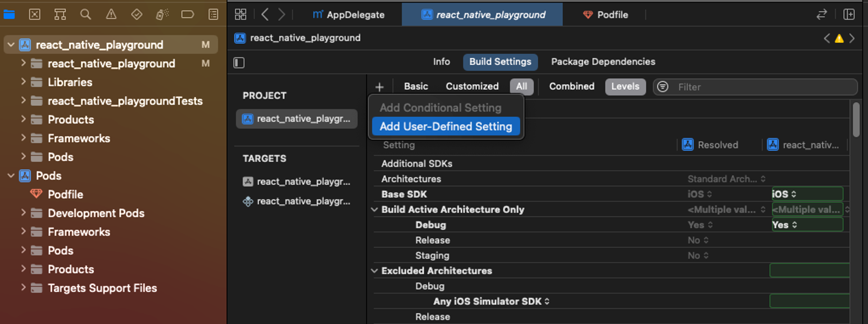The width and height of the screenshot is (868, 324).
Task: Open the Issue navigator warning icon
Action: coord(111,15)
